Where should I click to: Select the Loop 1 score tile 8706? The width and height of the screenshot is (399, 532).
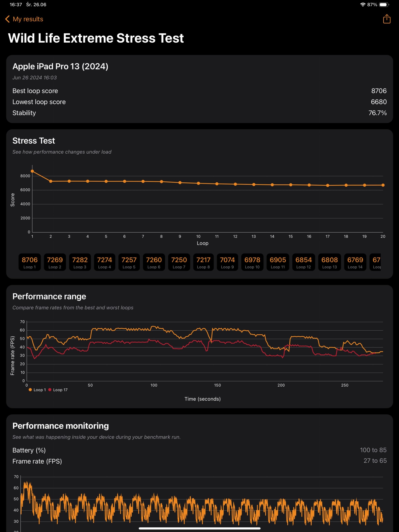(x=30, y=262)
